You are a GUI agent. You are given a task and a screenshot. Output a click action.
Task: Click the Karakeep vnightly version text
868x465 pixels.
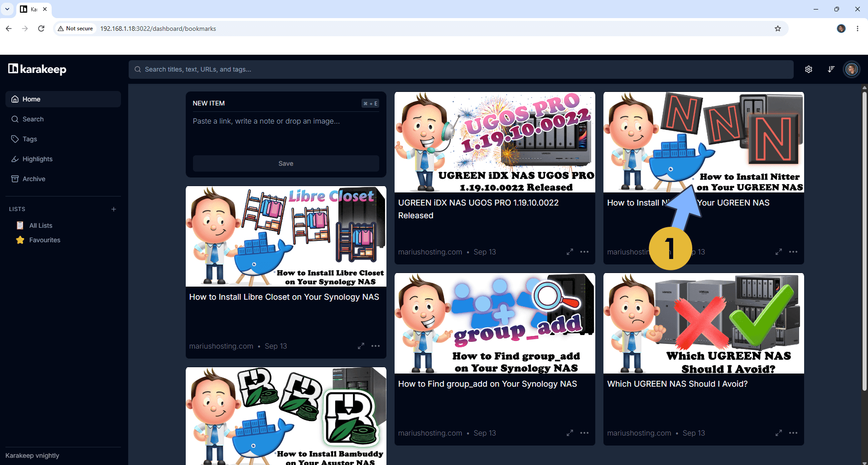point(32,455)
